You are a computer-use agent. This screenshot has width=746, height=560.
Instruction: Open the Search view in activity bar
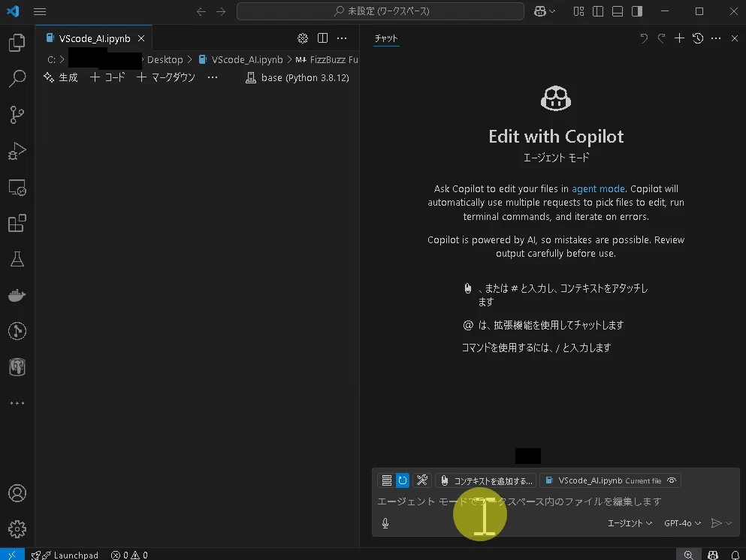coord(17,78)
